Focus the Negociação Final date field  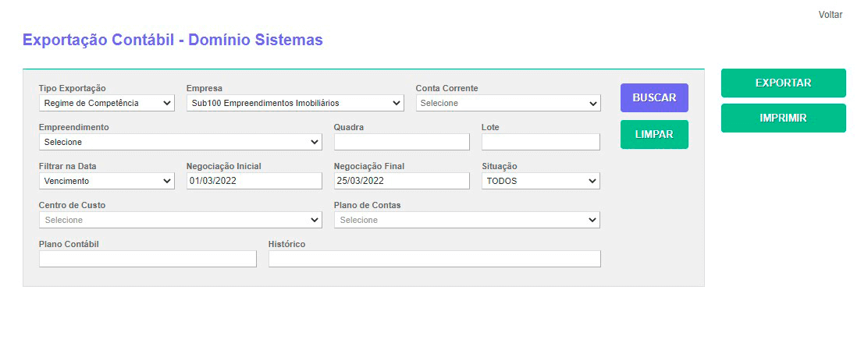coord(401,181)
